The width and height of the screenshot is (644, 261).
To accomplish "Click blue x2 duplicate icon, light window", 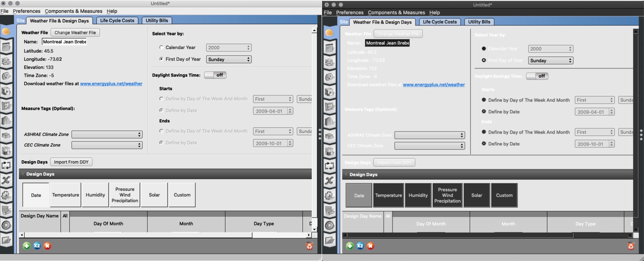I will click(37, 246).
